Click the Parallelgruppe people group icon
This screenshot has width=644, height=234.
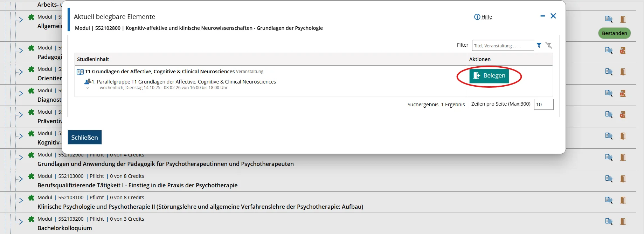click(88, 82)
